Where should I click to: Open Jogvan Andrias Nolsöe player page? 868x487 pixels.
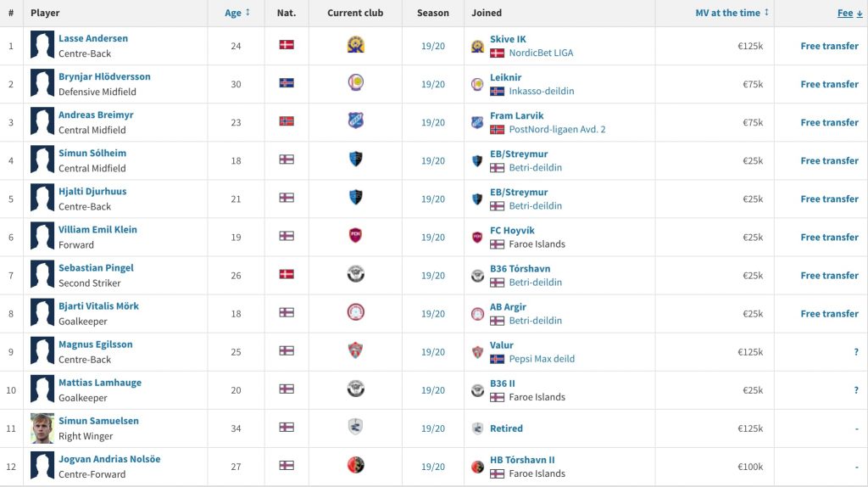(109, 459)
